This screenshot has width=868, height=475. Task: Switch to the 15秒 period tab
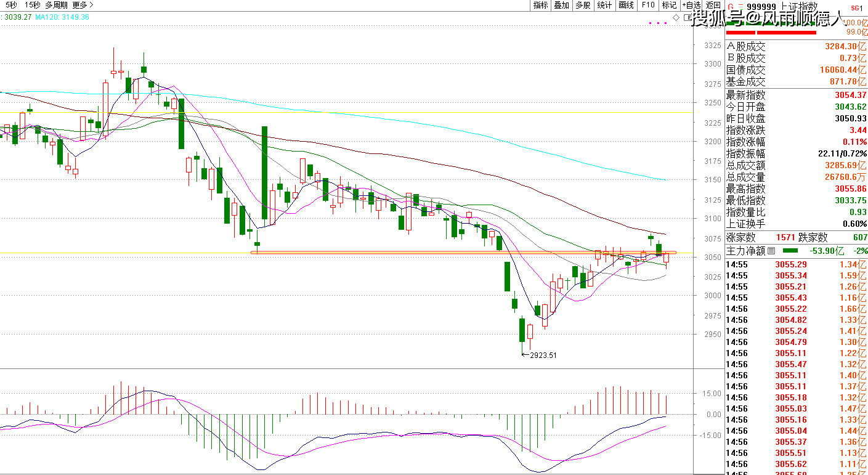[x=33, y=5]
